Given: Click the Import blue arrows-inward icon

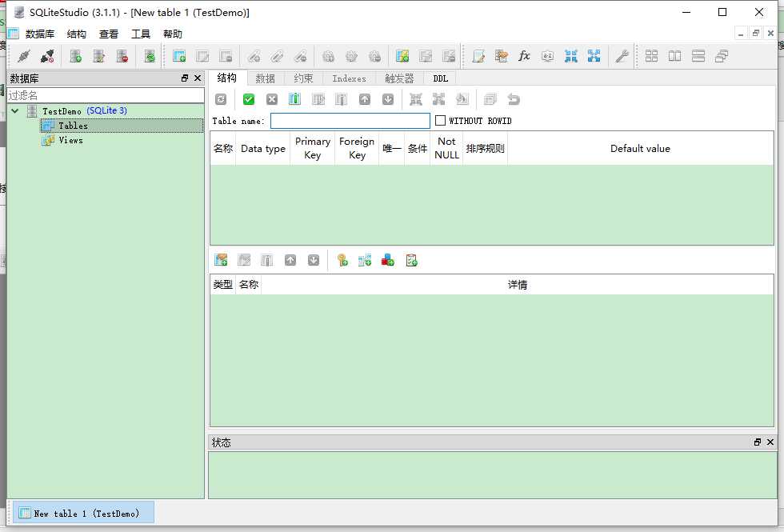Looking at the screenshot, I should (x=571, y=56).
